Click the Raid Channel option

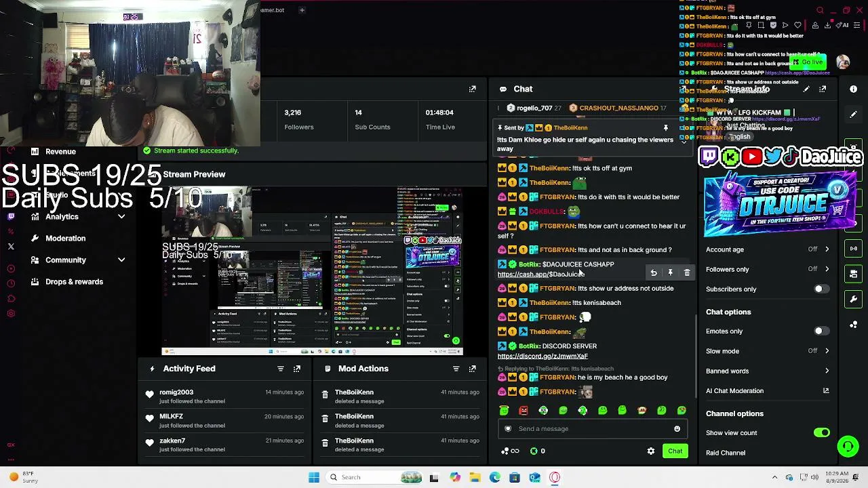pos(726,453)
